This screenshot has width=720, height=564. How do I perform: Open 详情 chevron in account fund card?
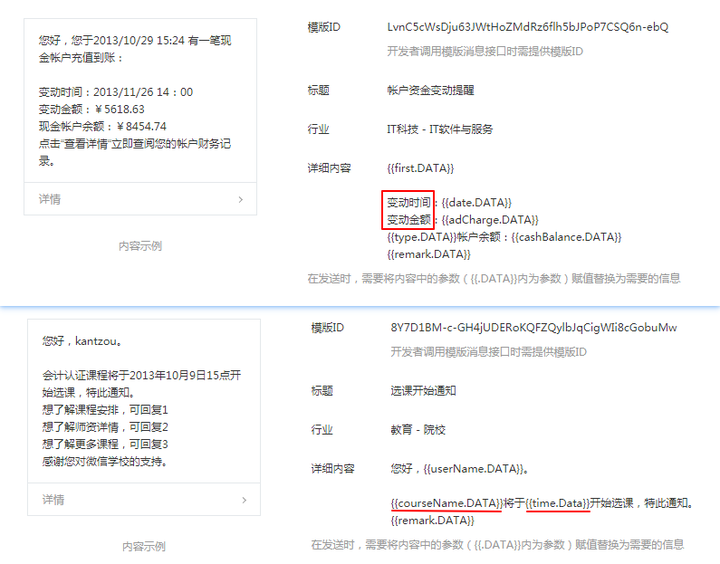point(241,199)
